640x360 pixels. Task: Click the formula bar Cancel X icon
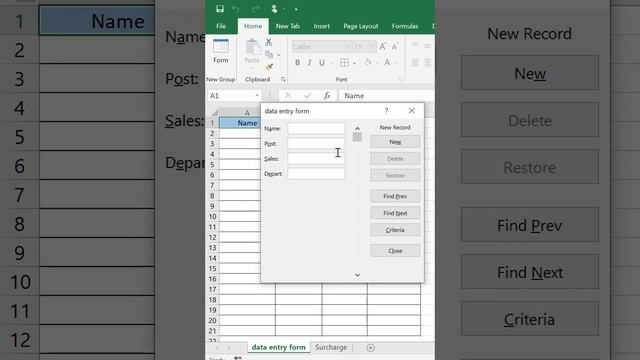pos(288,96)
